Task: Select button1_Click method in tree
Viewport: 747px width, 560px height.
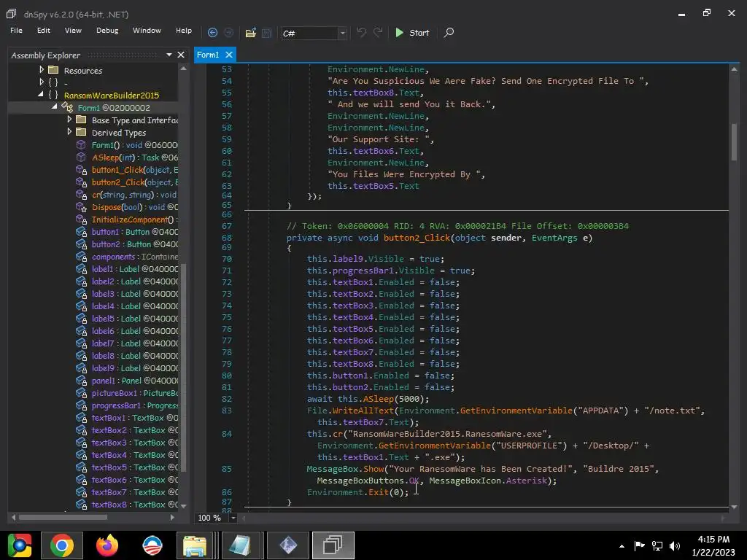Action: 134,170
